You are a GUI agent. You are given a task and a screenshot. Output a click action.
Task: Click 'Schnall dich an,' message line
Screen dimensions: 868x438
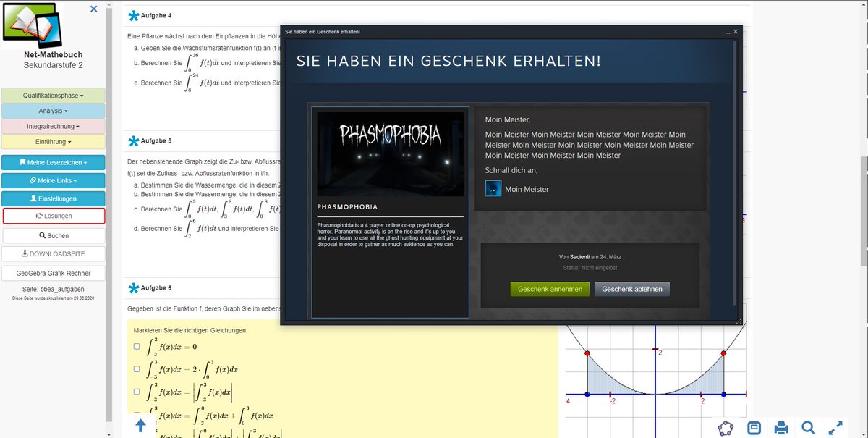511,170
